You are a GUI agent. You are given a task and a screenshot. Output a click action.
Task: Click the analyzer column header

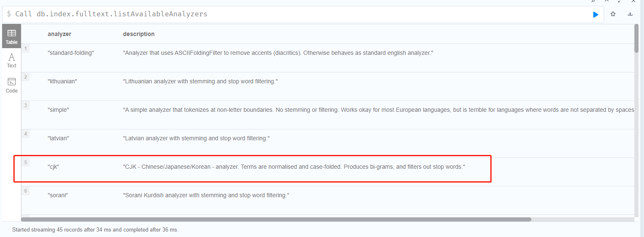tap(59, 34)
